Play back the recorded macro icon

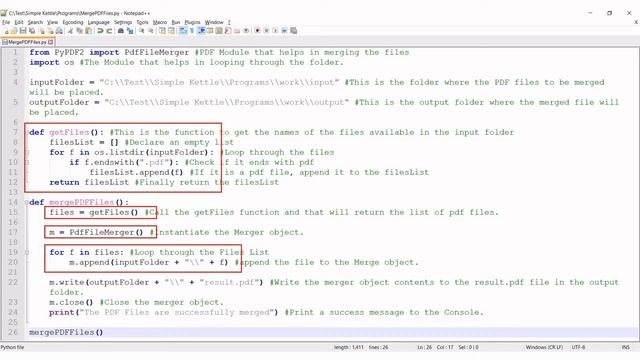coord(275,31)
